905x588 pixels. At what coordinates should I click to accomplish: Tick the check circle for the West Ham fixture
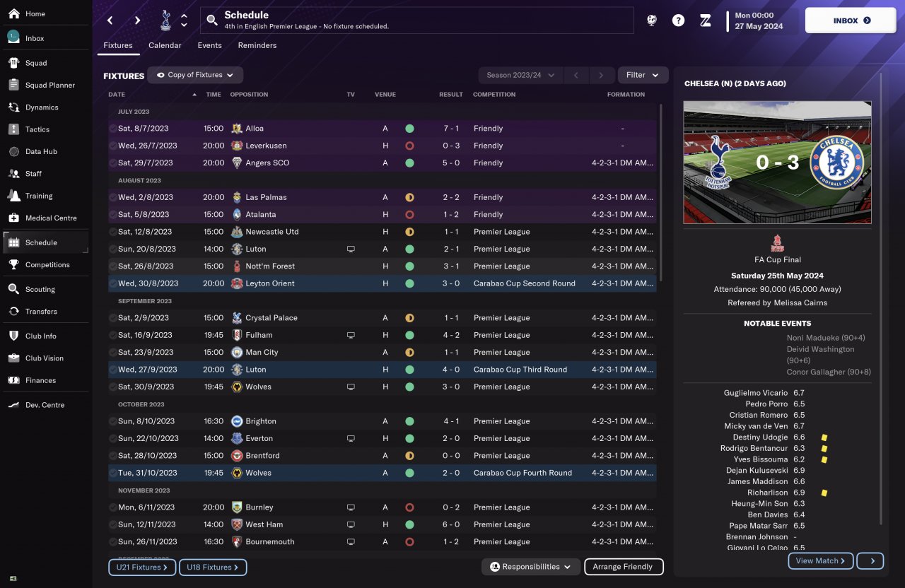[113, 524]
